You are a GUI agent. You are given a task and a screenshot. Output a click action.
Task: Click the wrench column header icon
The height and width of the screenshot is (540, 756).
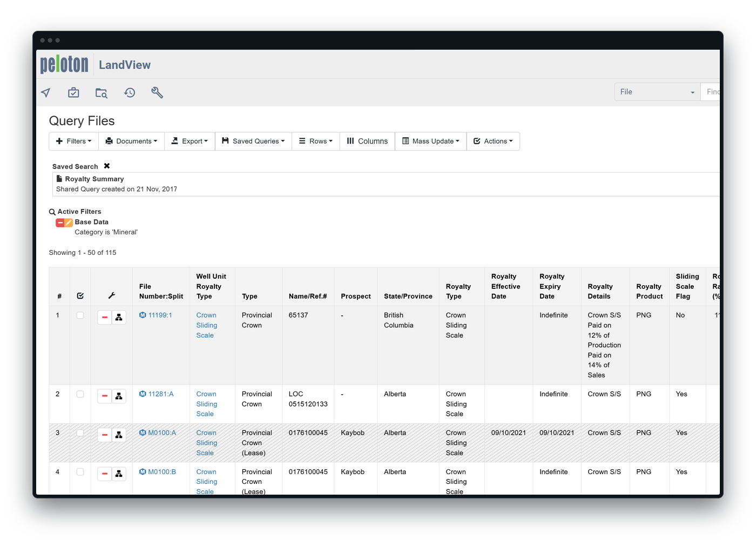pyautogui.click(x=112, y=295)
